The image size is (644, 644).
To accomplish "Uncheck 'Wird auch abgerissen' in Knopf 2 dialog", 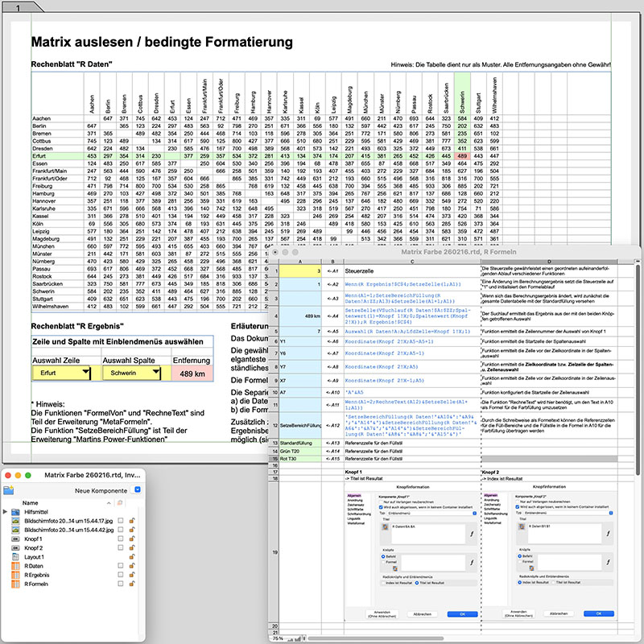I will pyautogui.click(x=517, y=507).
